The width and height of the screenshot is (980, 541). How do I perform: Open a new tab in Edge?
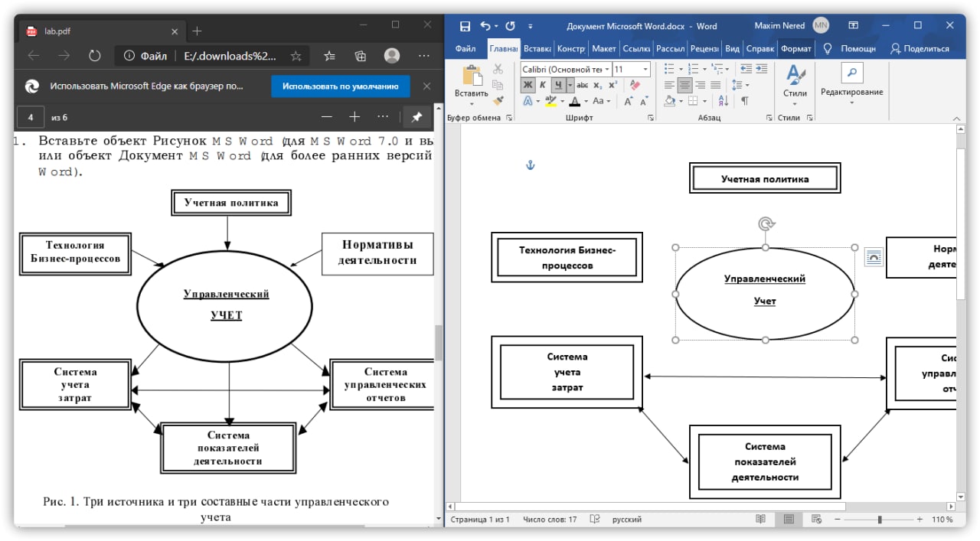click(x=197, y=31)
